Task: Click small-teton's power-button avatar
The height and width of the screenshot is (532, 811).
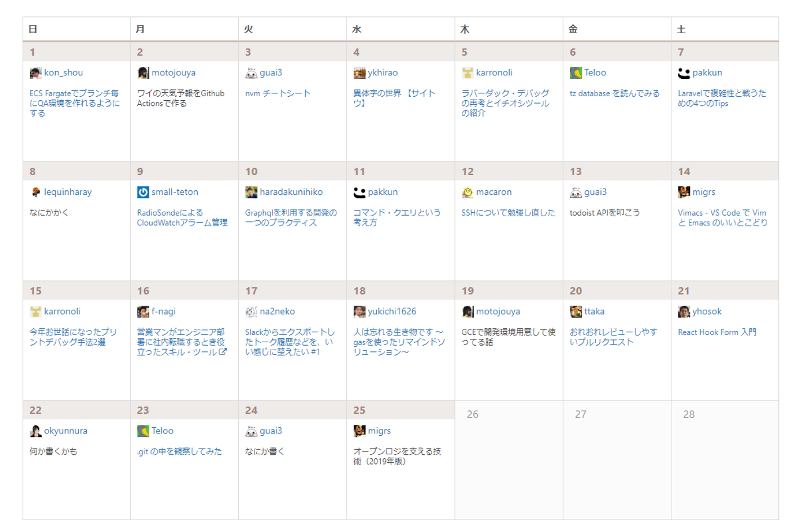Action: coord(143,193)
